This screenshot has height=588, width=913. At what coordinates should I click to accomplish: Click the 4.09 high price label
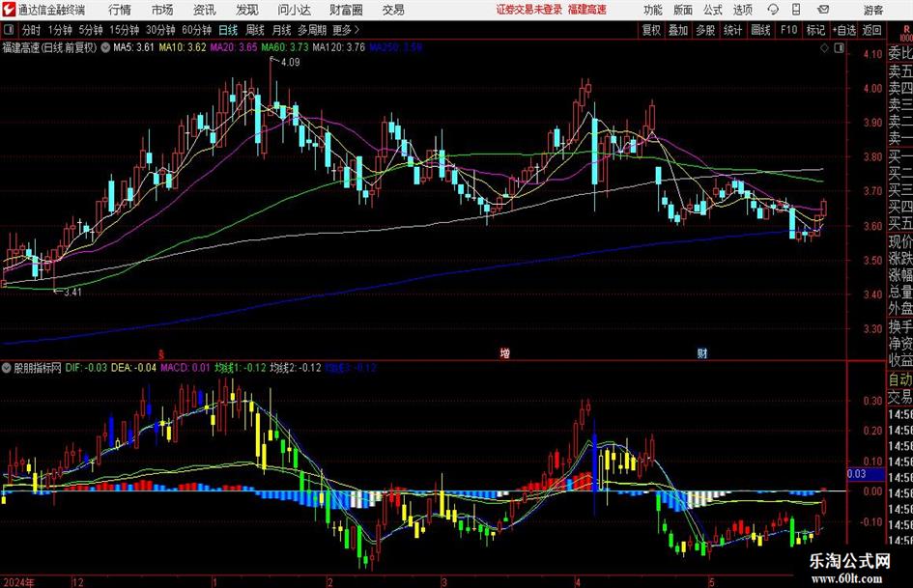click(290, 62)
